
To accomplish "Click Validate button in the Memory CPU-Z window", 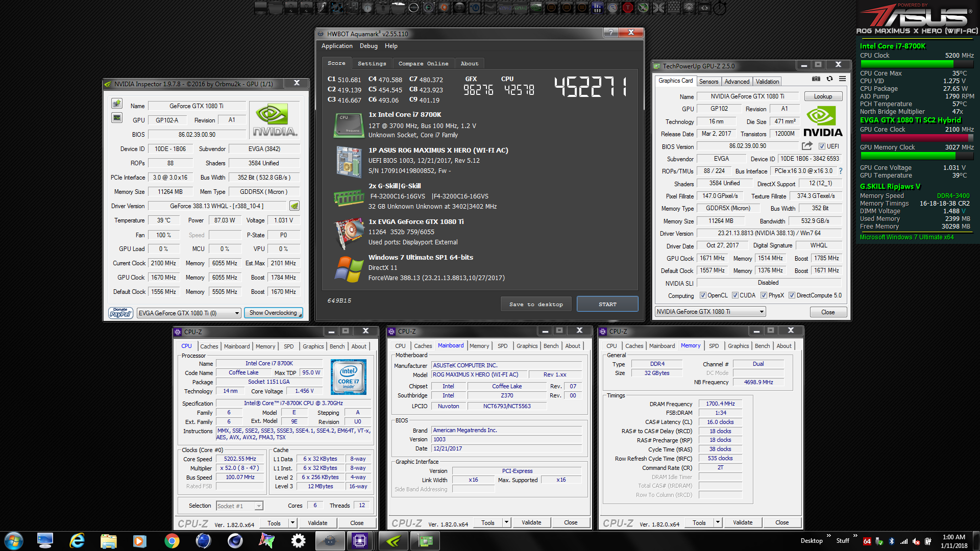I will point(743,522).
